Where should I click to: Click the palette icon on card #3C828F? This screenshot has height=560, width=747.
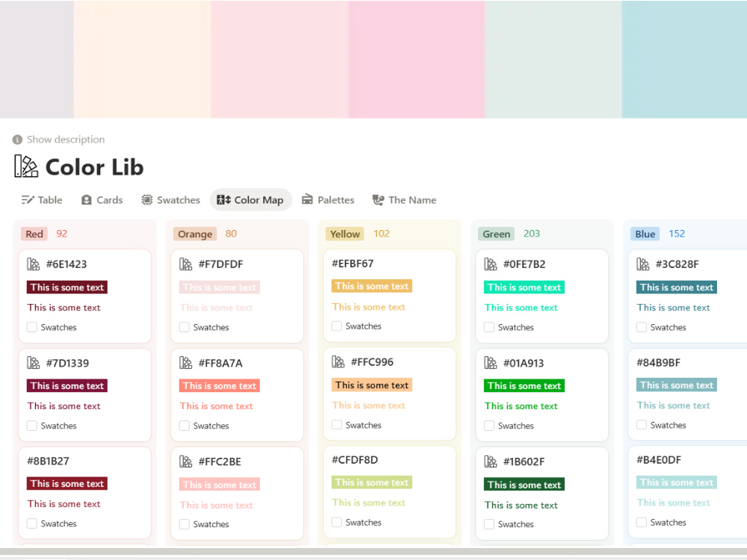pos(643,264)
